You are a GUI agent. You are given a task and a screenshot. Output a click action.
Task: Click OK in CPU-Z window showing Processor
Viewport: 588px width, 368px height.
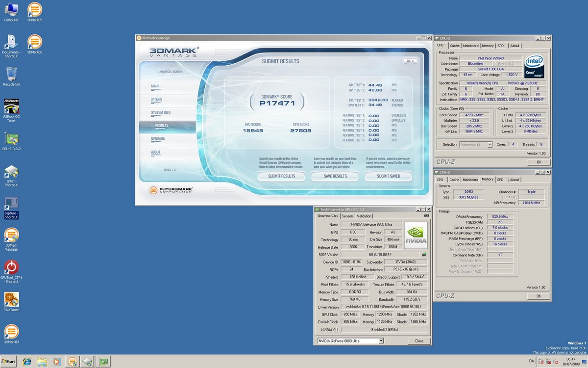(x=539, y=162)
